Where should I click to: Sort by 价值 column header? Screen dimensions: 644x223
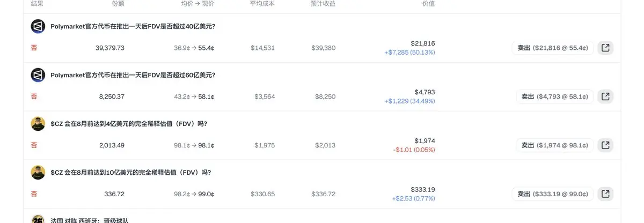point(428,4)
